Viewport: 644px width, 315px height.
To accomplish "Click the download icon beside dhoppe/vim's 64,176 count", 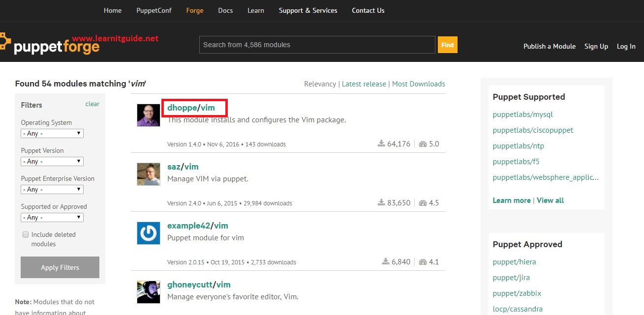I will [381, 143].
